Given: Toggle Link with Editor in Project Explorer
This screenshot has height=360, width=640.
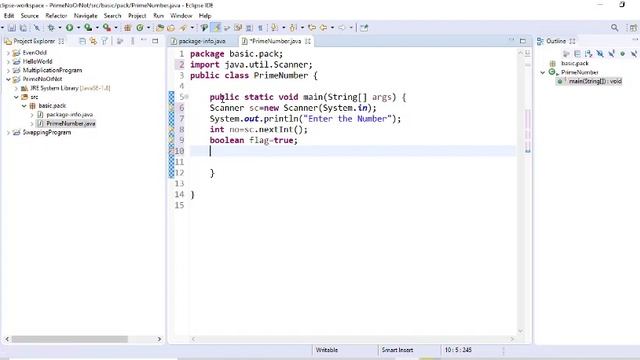Looking at the screenshot, I should [x=93, y=41].
